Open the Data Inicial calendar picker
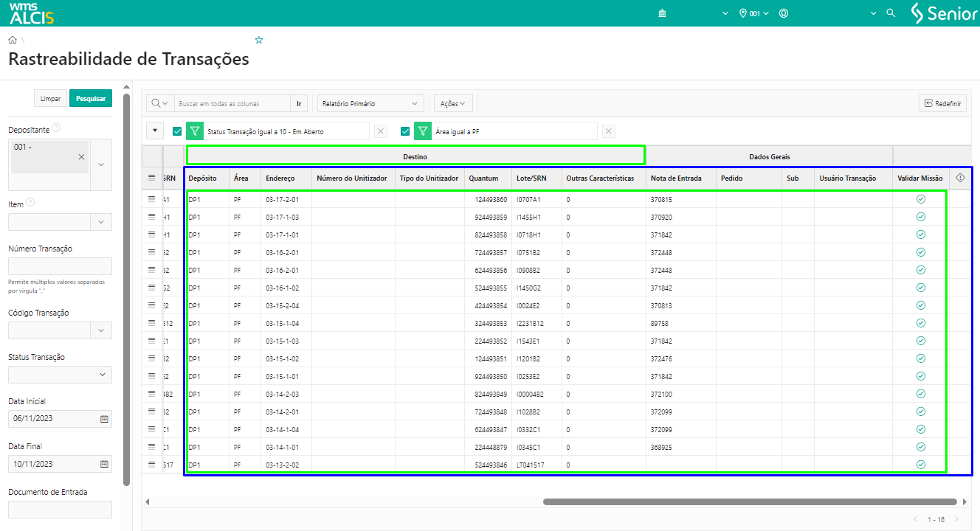 [104, 419]
